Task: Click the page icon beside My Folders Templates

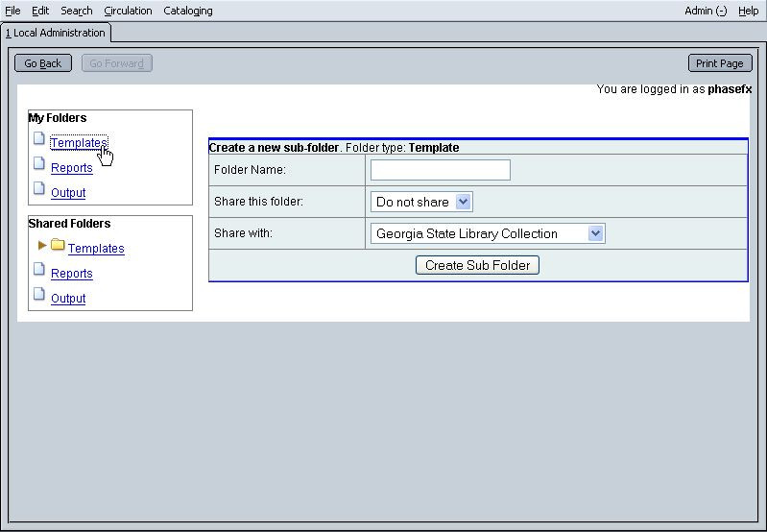Action: click(x=39, y=139)
